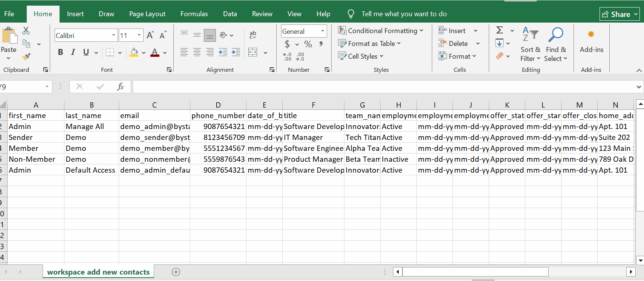The image size is (644, 281).
Task: Open the Calibri font name dropdown
Action: tap(113, 35)
